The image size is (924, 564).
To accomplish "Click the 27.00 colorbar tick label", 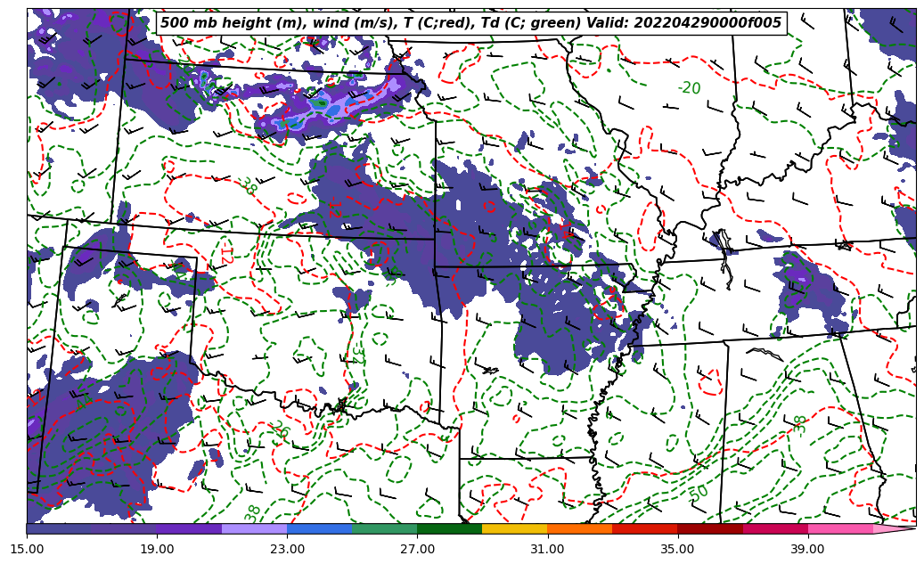I will [x=417, y=549].
